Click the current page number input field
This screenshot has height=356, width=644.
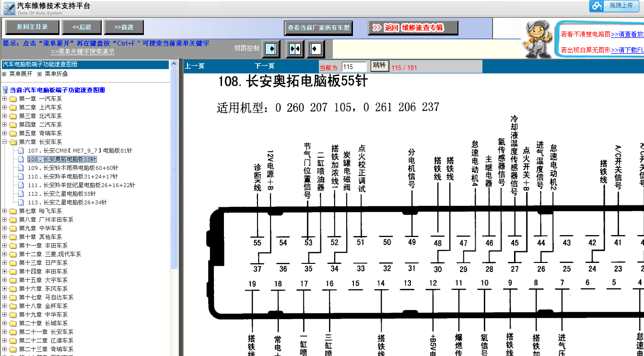(x=354, y=67)
